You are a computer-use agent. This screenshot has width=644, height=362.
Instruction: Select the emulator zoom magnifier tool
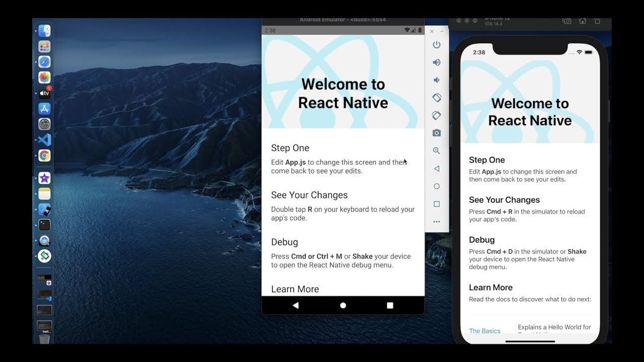tap(437, 150)
